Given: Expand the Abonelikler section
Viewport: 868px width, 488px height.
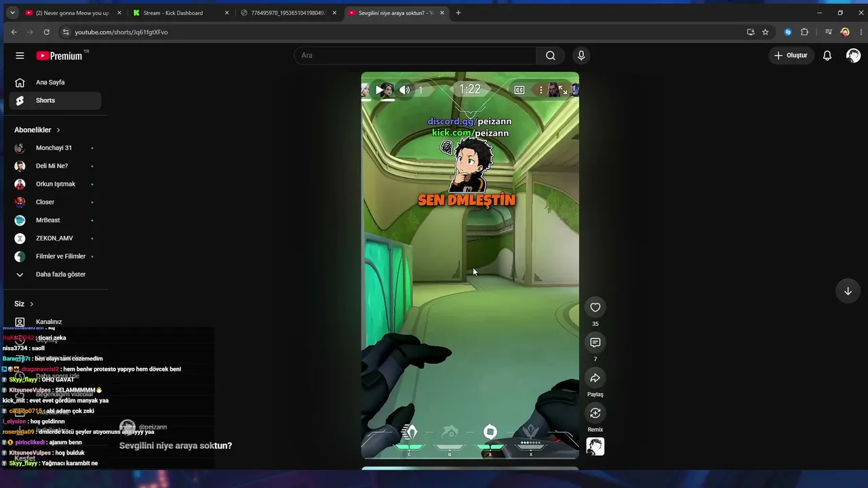Looking at the screenshot, I should coord(37,130).
